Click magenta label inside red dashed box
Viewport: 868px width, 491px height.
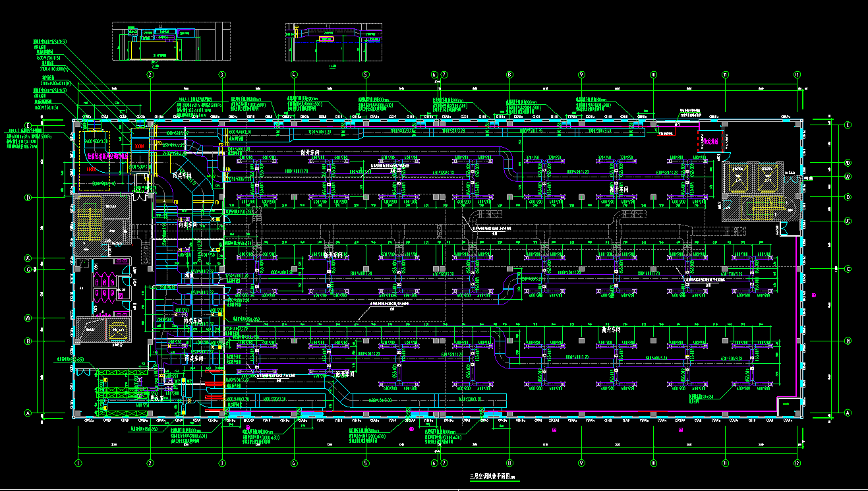coord(710,141)
